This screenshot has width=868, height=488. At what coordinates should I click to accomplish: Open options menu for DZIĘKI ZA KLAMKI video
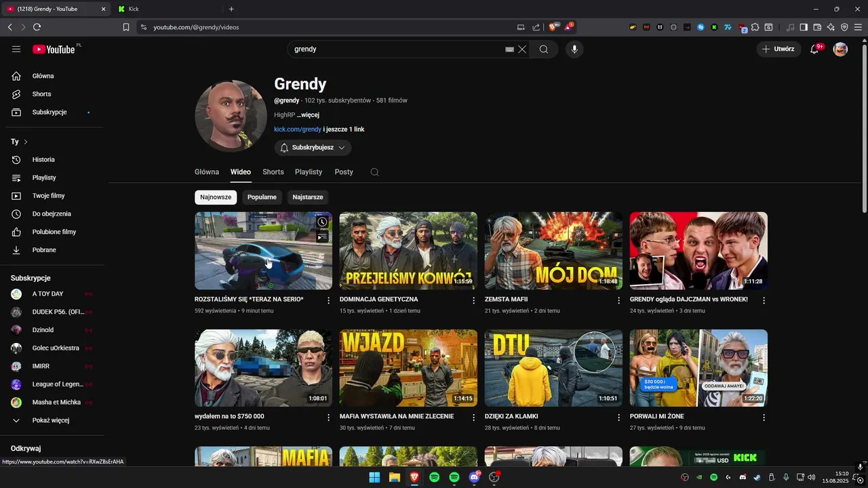tap(618, 418)
